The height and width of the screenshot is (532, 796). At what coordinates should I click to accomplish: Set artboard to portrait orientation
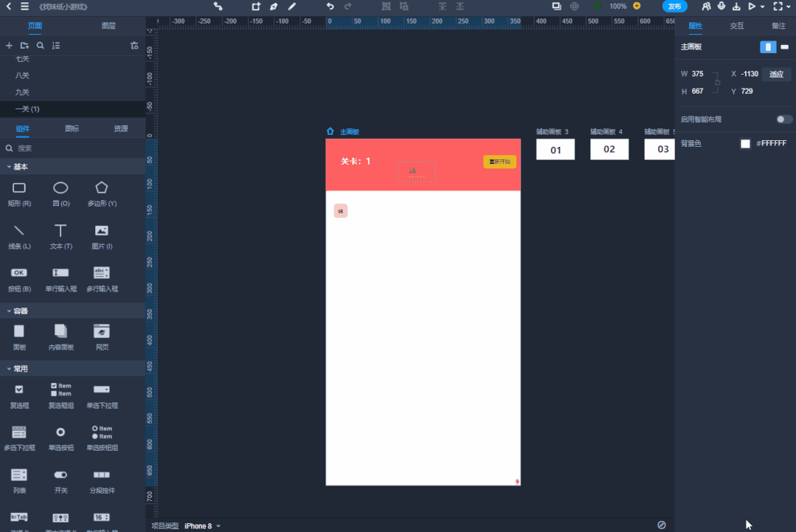(768, 46)
